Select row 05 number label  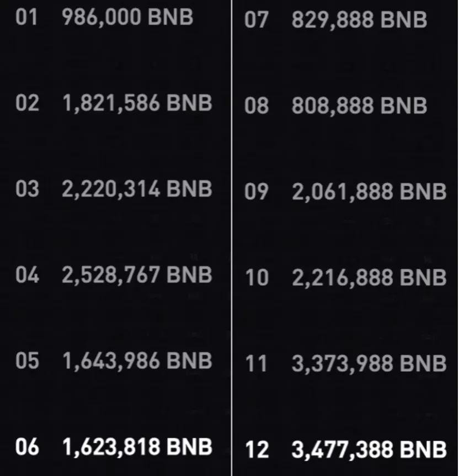27,361
